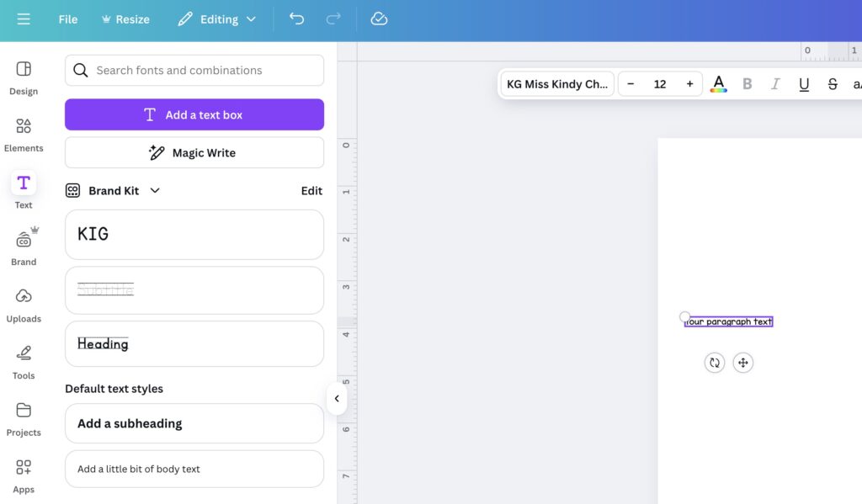Click the cloud save status icon

(x=379, y=19)
